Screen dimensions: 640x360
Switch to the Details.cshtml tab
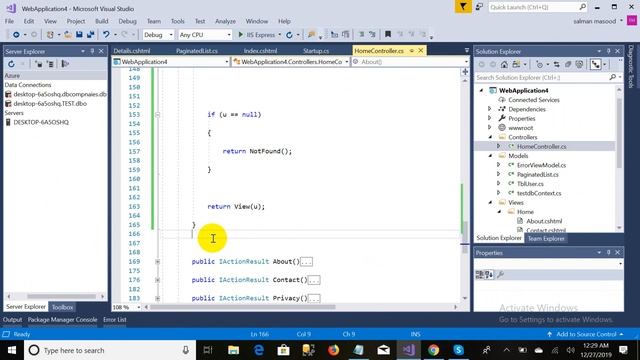point(131,51)
